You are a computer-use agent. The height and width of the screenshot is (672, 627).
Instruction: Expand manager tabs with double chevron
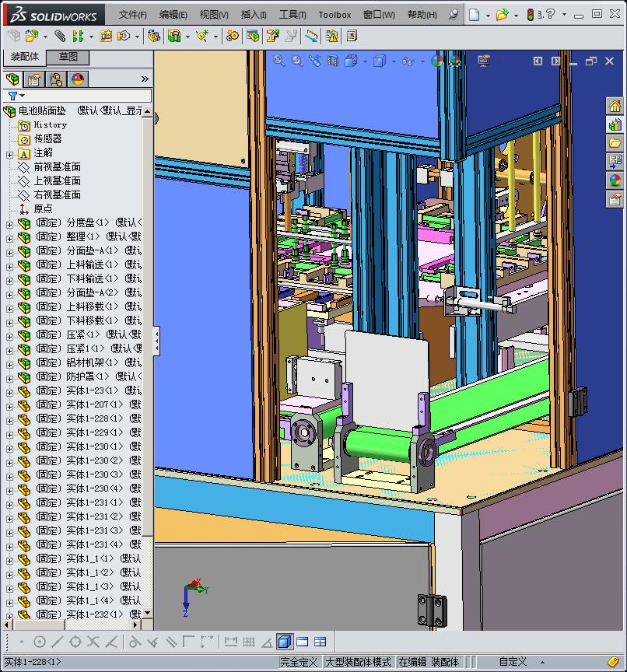(145, 79)
